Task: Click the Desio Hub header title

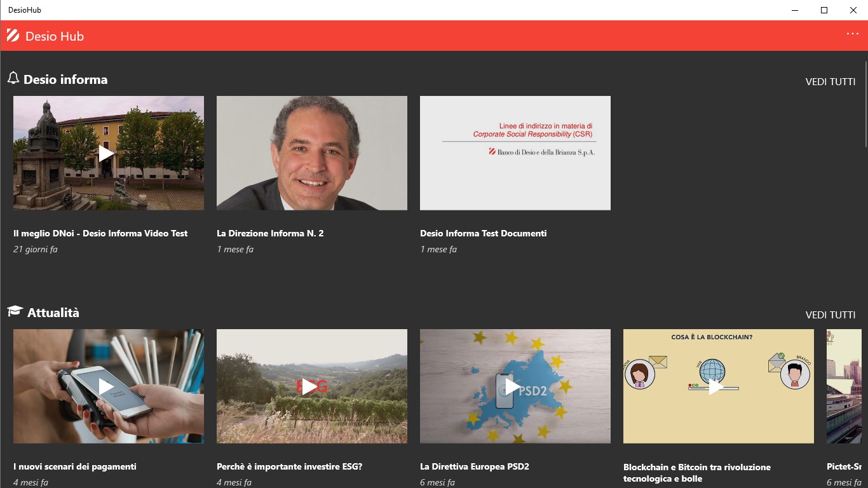Action: point(55,36)
